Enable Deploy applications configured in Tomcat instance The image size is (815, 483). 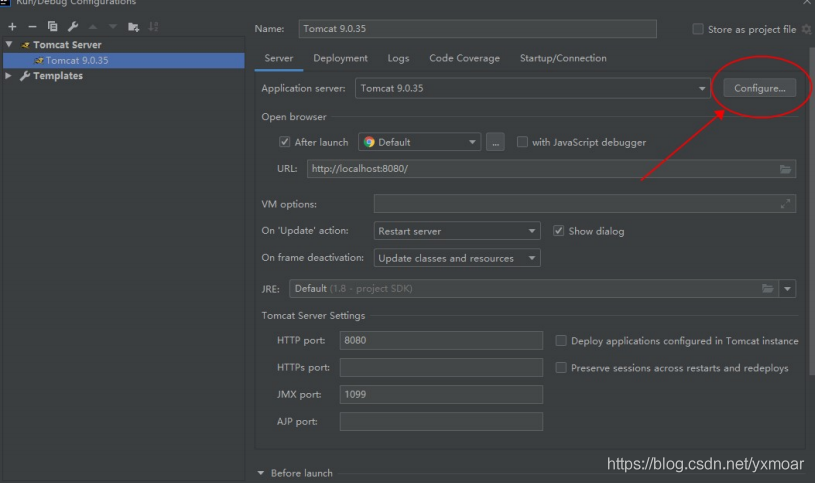(561, 341)
